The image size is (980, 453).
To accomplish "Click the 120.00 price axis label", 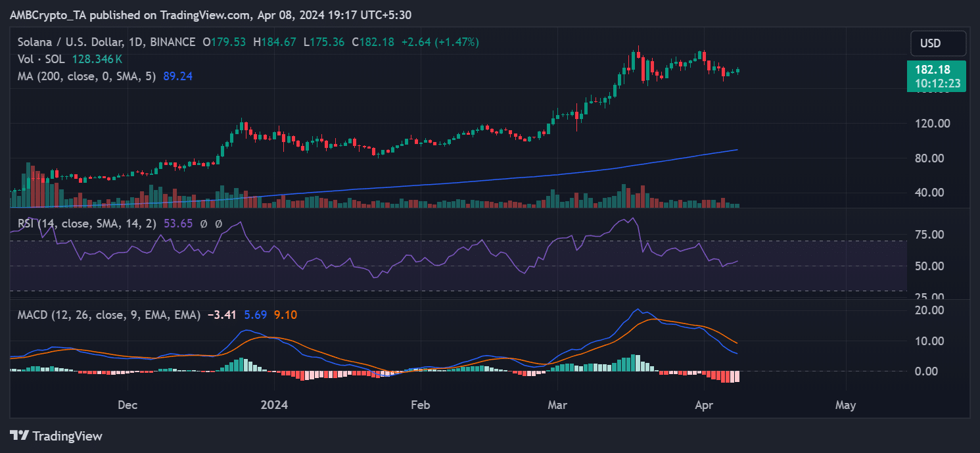I will pos(932,123).
